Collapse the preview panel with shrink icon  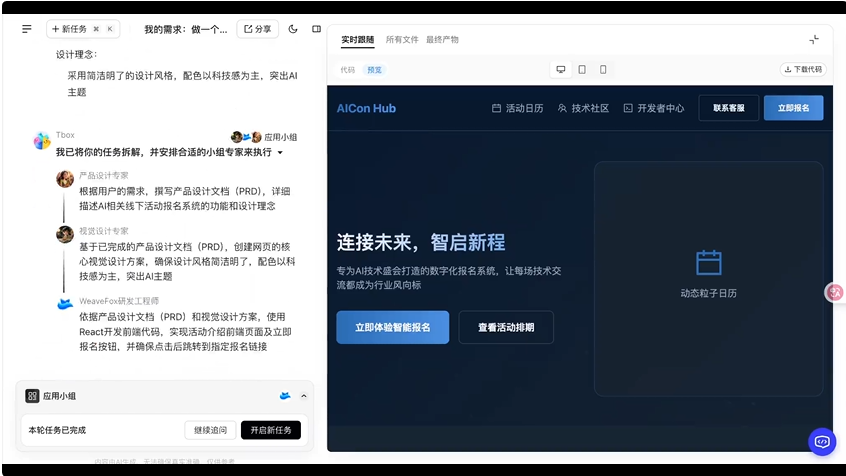814,39
